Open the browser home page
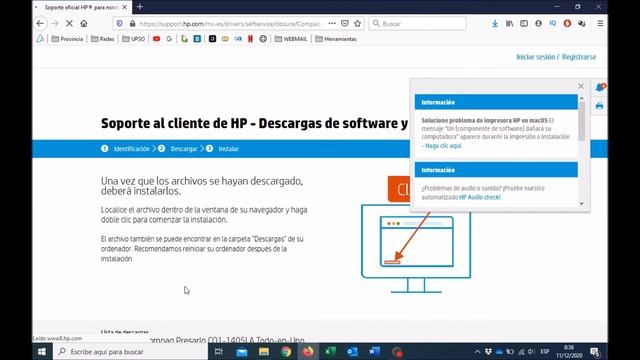 coord(84,24)
